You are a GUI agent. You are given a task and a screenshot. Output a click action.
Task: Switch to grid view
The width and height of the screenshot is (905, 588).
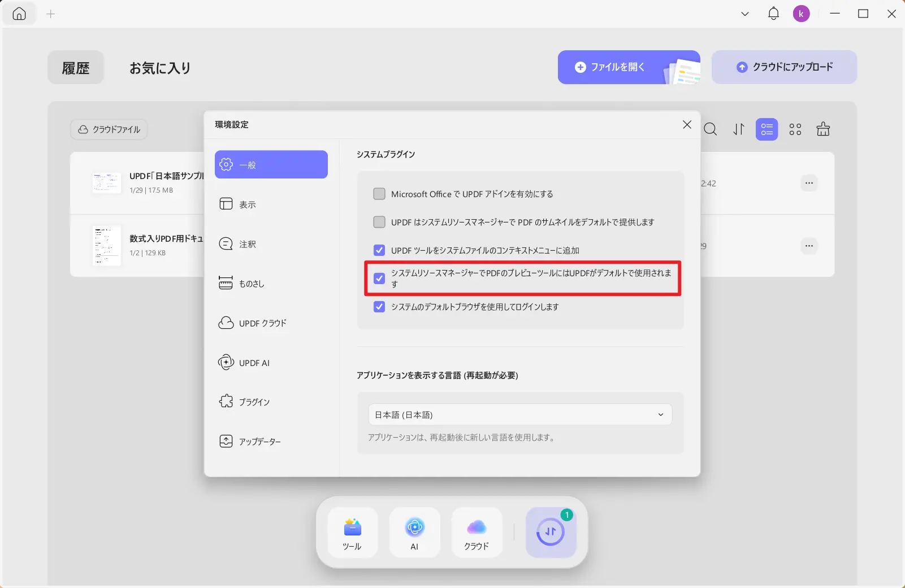click(795, 129)
